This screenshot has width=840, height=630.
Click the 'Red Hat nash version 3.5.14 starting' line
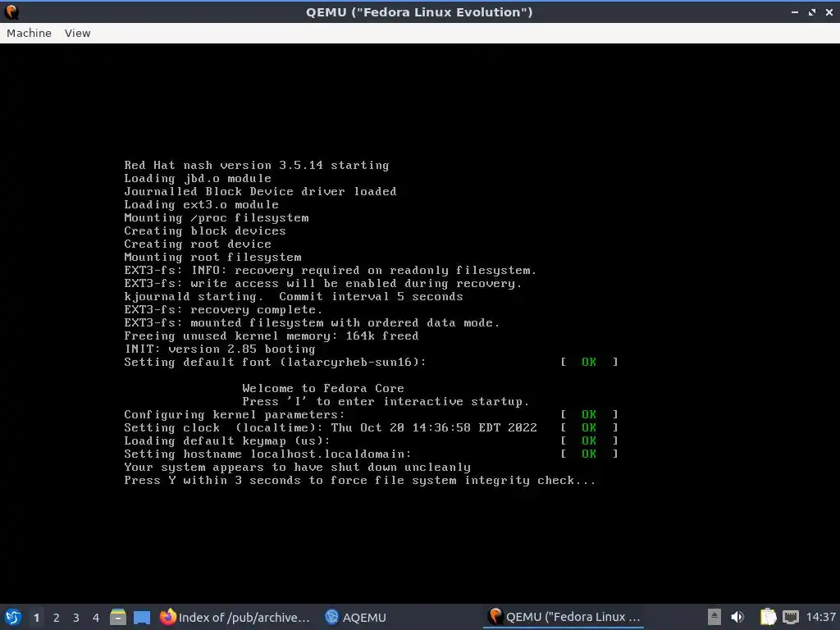click(257, 166)
